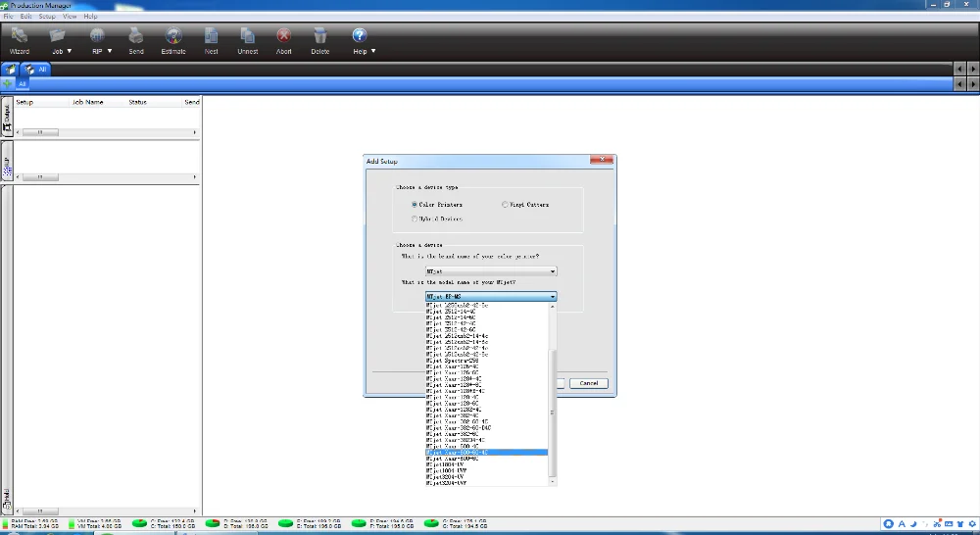Viewport: 980px width, 535px height.
Task: Select the All filter in blue bar
Action: coord(22,83)
